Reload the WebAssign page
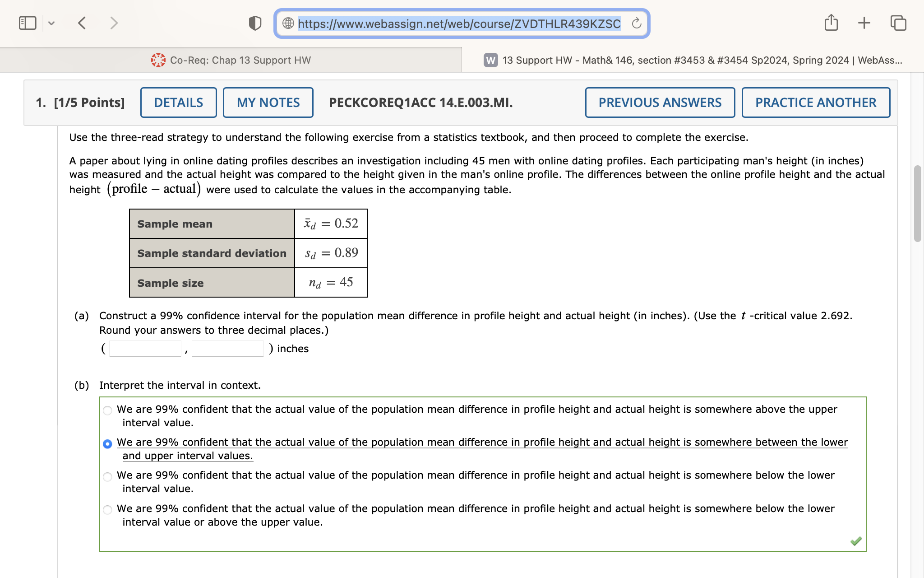This screenshot has width=924, height=578. pyautogui.click(x=637, y=23)
